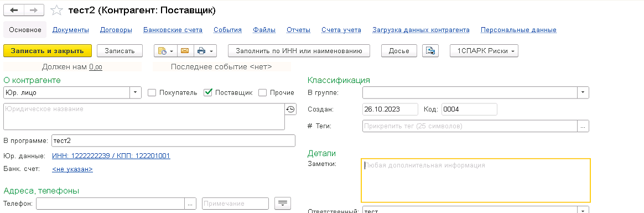
Task: Open the Банковские счета tab
Action: point(173,30)
